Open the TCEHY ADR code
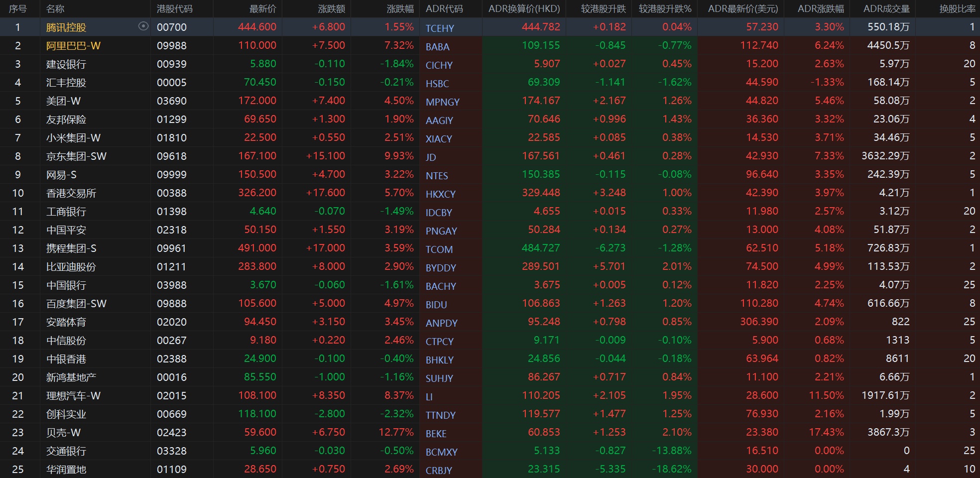Screen dimensions: 980x478 (x=440, y=28)
